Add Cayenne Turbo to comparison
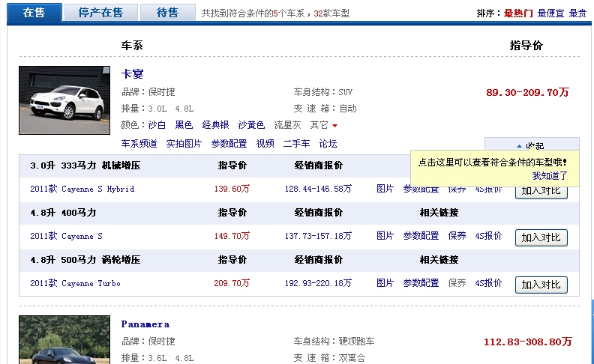This screenshot has height=364, width=594. coord(541,285)
